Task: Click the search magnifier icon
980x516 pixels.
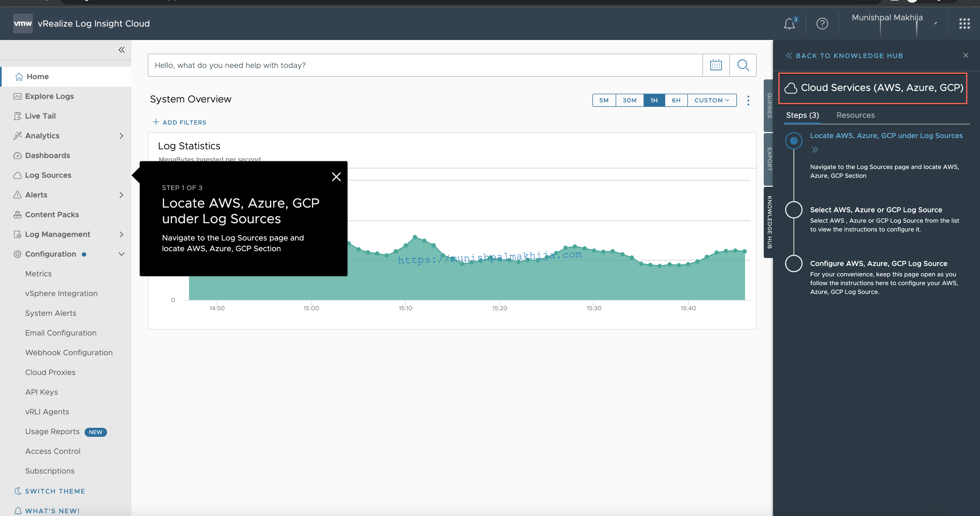Action: pyautogui.click(x=743, y=65)
